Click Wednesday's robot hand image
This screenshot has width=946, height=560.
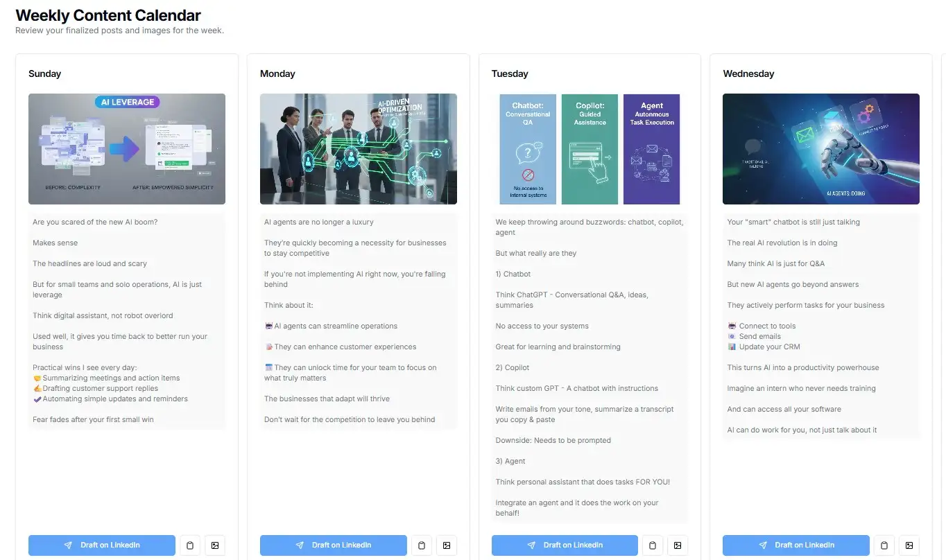coord(820,149)
